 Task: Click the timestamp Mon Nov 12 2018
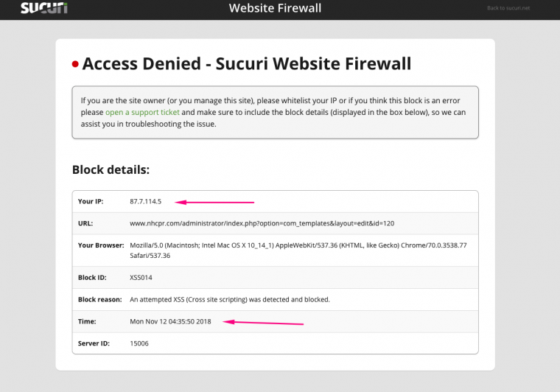(170, 321)
